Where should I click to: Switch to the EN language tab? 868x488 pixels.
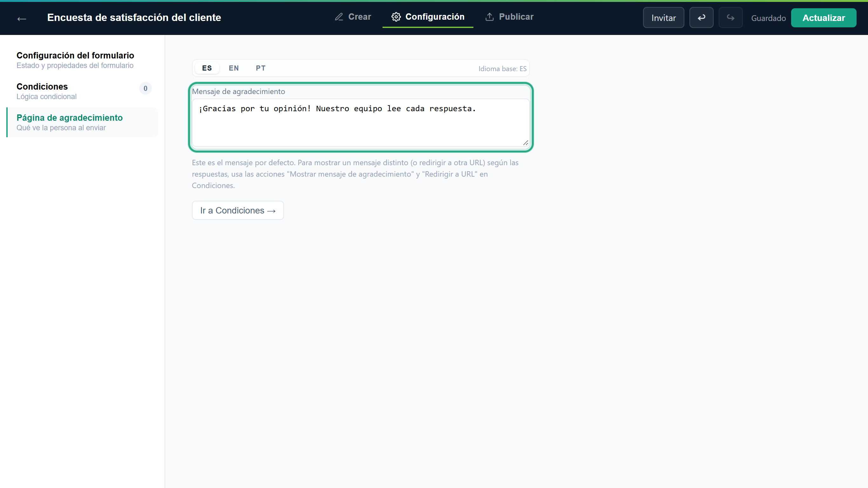pyautogui.click(x=234, y=68)
